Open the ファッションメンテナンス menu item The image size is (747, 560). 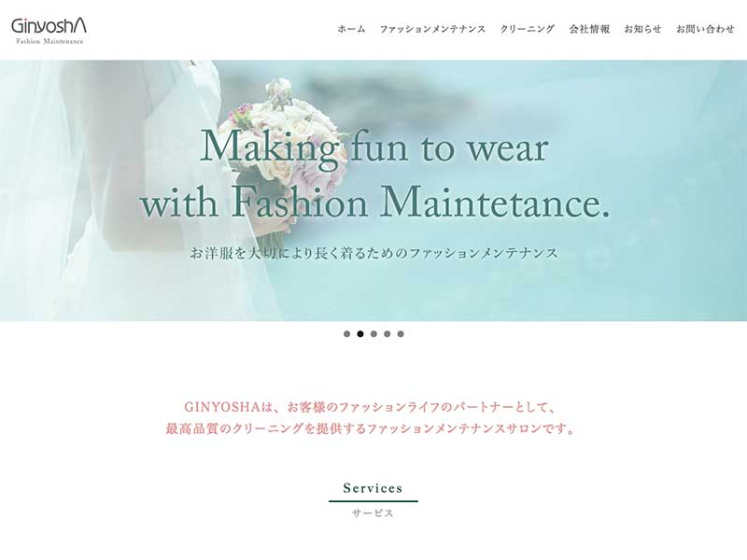[432, 29]
